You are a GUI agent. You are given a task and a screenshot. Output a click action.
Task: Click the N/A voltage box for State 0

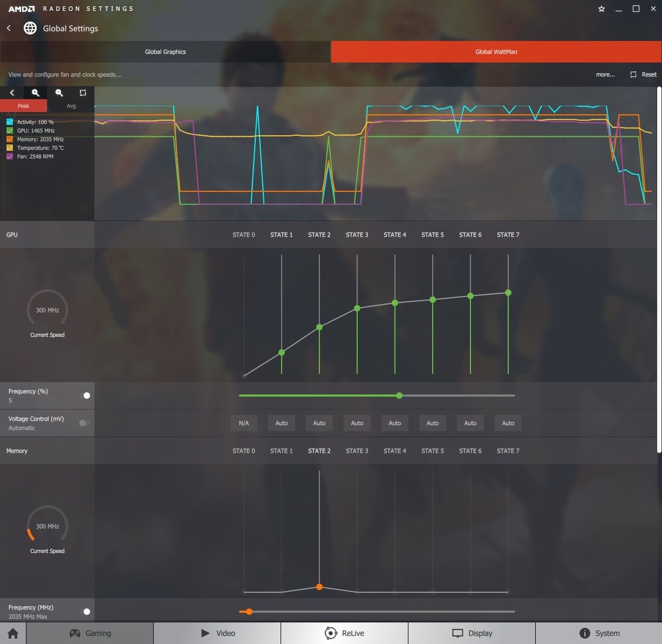tap(244, 423)
